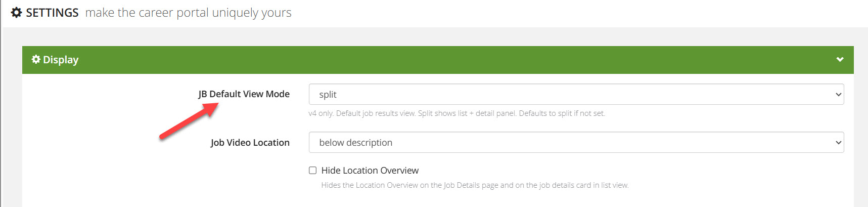Click the arrow caret of 'below description' select
The width and height of the screenshot is (868, 207).
tap(838, 143)
